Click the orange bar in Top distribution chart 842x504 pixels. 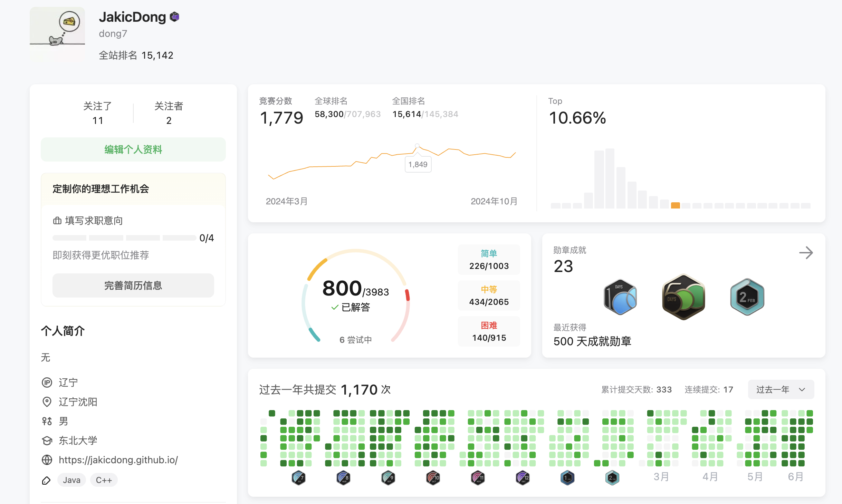point(675,205)
